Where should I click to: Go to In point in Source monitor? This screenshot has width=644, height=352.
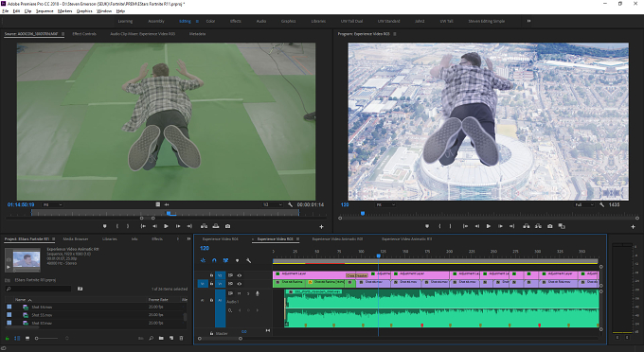143,226
